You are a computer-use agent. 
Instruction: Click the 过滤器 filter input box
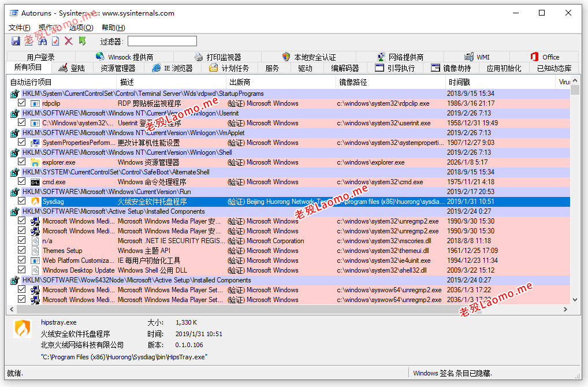tap(162, 41)
